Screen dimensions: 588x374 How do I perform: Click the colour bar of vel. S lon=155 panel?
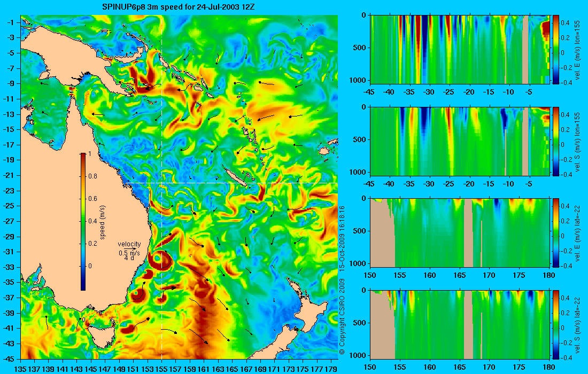point(556,141)
